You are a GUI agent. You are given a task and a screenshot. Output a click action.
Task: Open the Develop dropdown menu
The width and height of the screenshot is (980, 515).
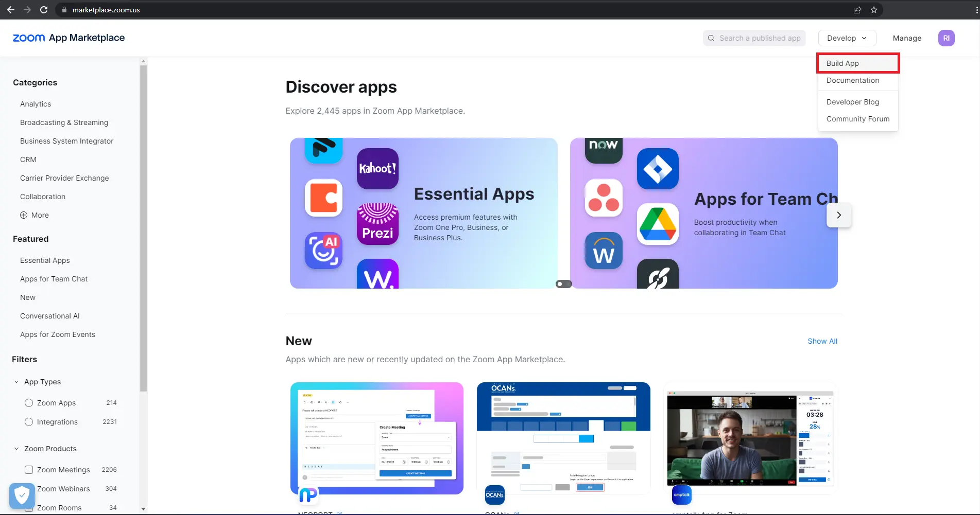click(x=847, y=38)
